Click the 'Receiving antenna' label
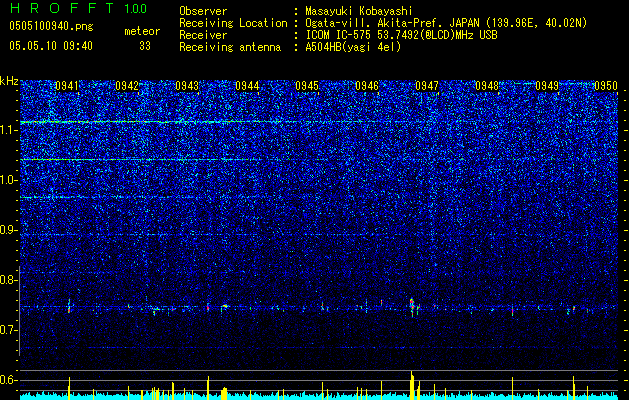Image resolution: width=629 pixels, height=400 pixels. click(230, 47)
